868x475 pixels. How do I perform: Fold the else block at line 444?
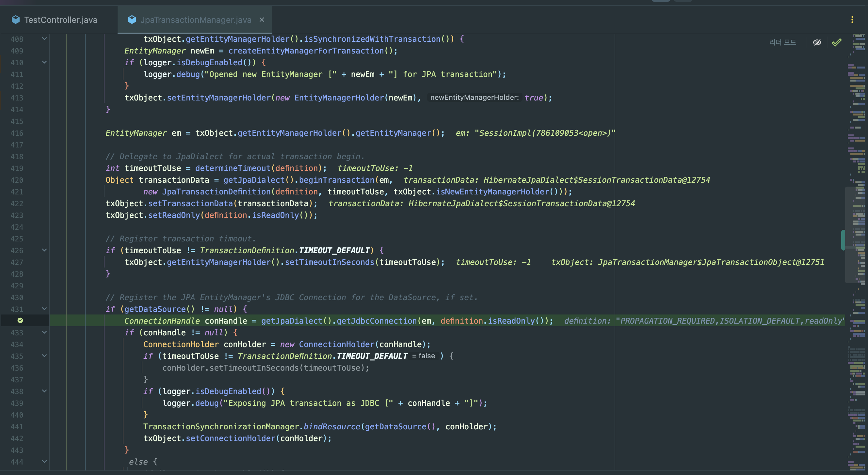44,462
